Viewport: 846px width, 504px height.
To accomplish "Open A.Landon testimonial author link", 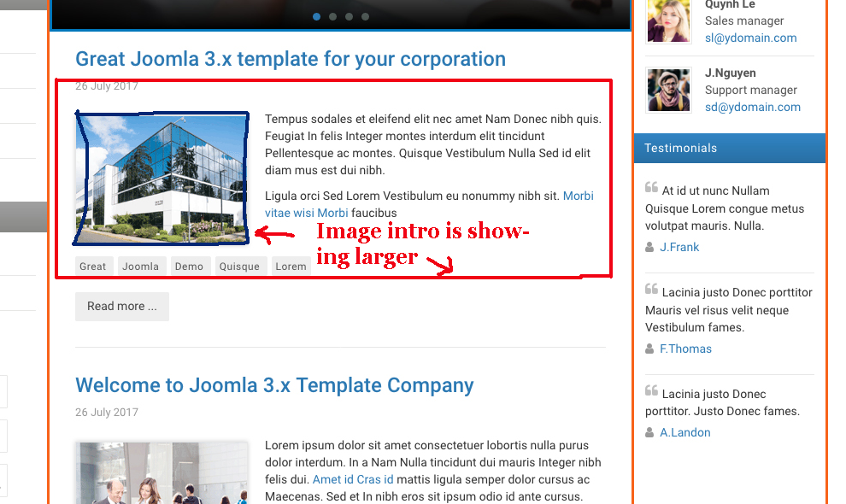I will pyautogui.click(x=684, y=432).
